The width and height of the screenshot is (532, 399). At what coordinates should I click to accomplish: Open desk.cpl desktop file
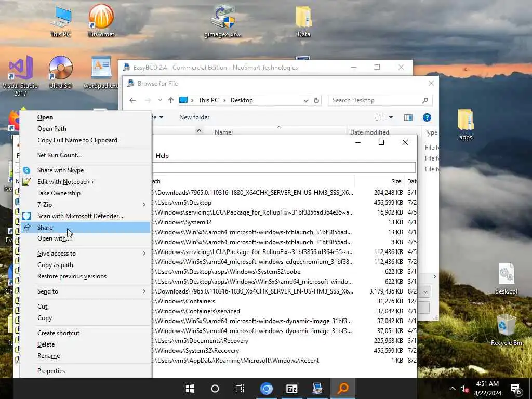point(506,278)
